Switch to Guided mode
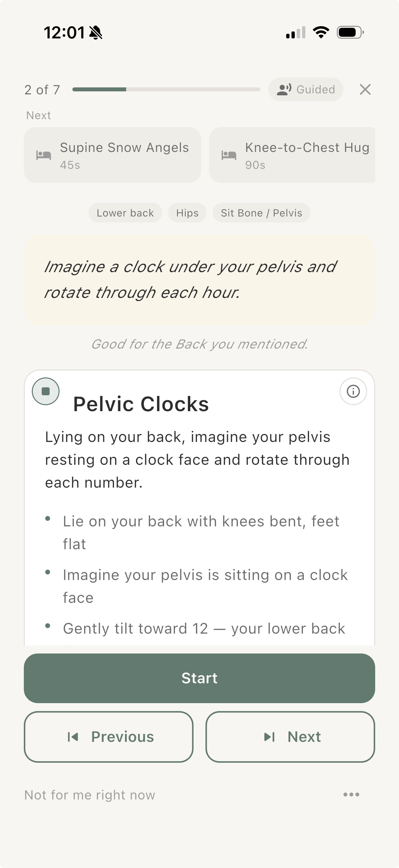 [306, 89]
